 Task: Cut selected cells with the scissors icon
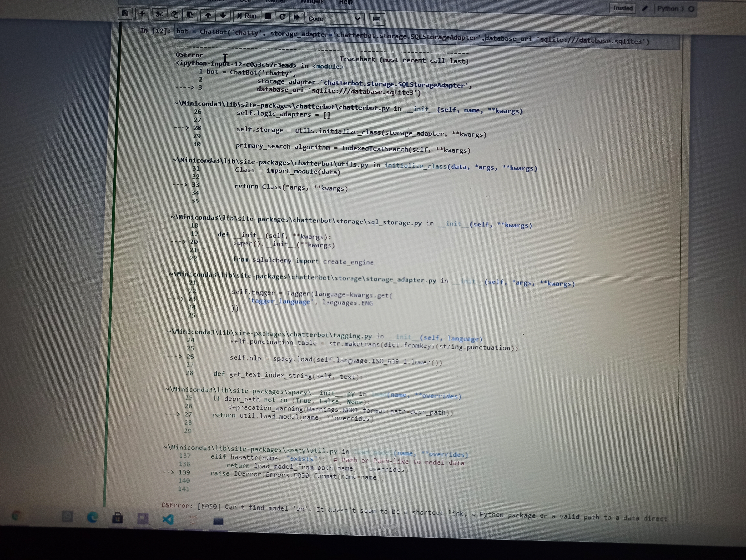[160, 14]
